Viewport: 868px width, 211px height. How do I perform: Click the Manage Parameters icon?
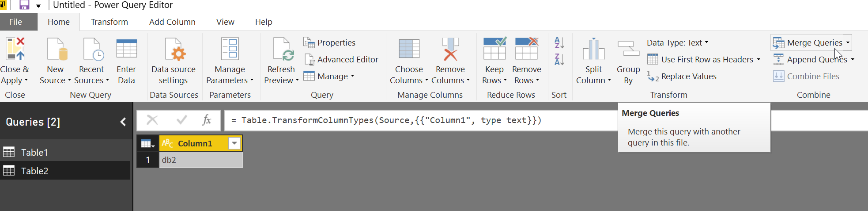pos(230,49)
